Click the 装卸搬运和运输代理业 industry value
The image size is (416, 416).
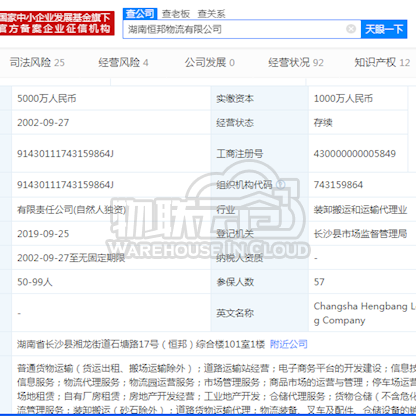[x=360, y=210]
